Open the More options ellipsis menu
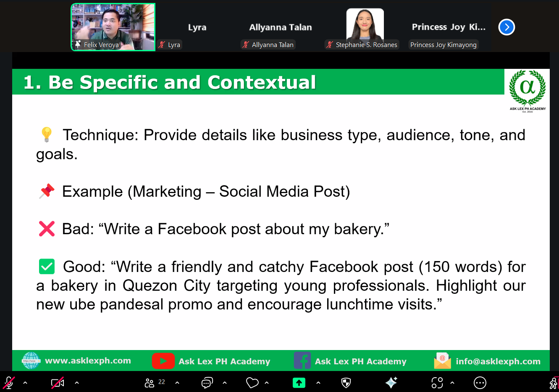Viewport: 559px width, 392px height. [480, 383]
